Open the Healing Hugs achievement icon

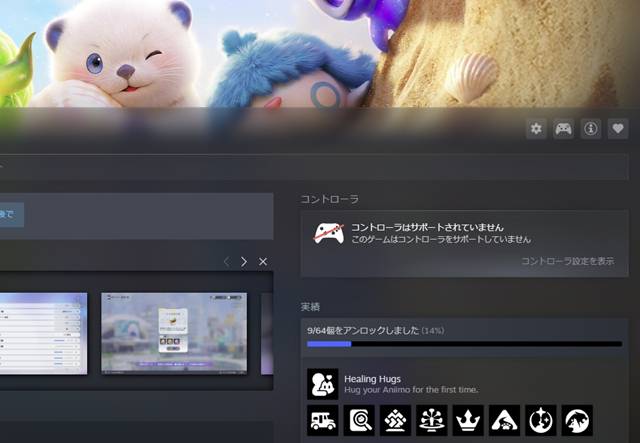322,384
